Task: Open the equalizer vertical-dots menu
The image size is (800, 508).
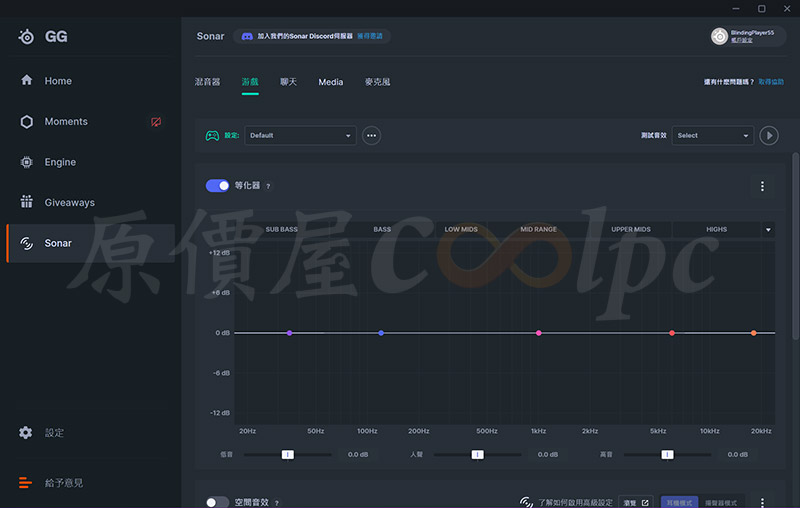Action: pos(762,186)
